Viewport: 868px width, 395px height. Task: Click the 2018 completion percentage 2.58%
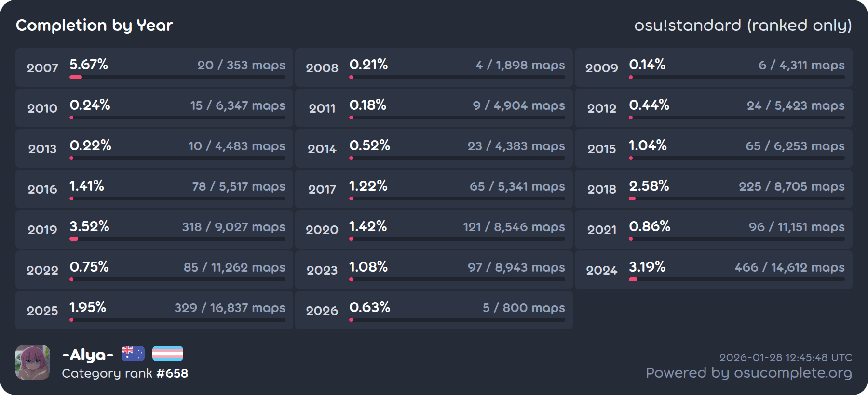649,186
